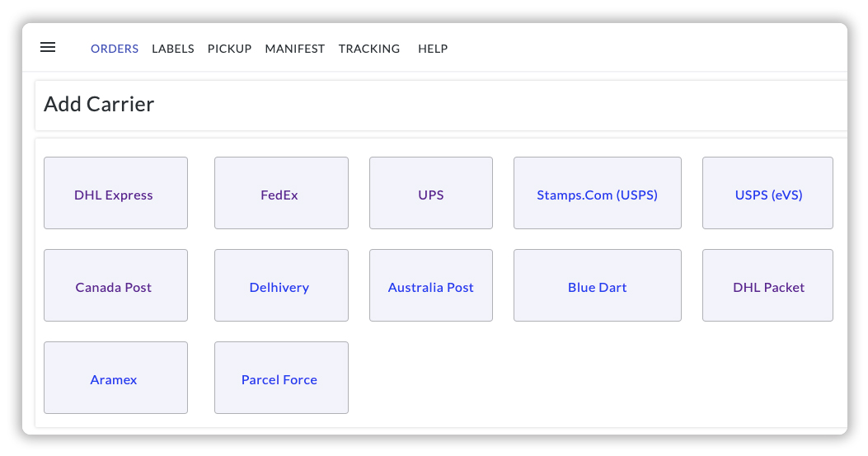Image resolution: width=868 pixels, height=456 pixels.
Task: Choose the Blue Dart carrier
Action: [598, 285]
